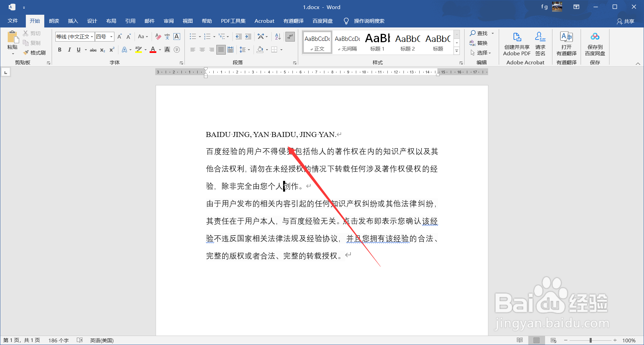Expand the Change Case (Aa) dropdown
Image resolution: width=644 pixels, height=345 pixels.
(147, 37)
